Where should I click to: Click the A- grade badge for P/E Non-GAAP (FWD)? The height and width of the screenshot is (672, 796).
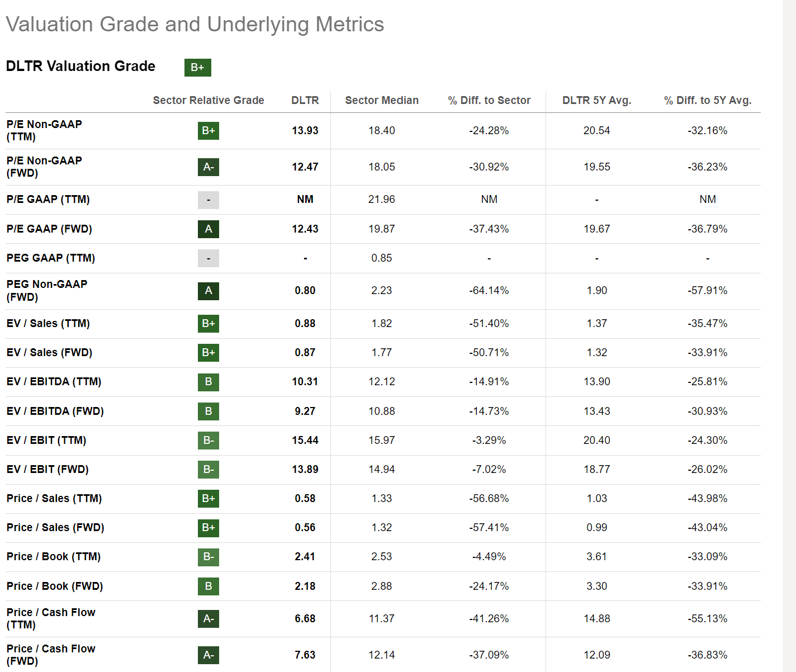tap(209, 167)
